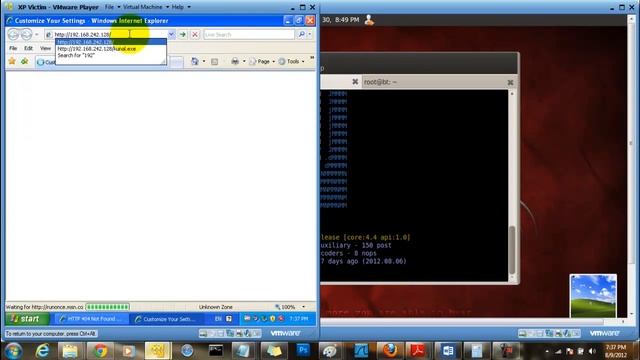The width and height of the screenshot is (640, 360).
Task: Click the Favorites Center star icon
Action: point(12,61)
